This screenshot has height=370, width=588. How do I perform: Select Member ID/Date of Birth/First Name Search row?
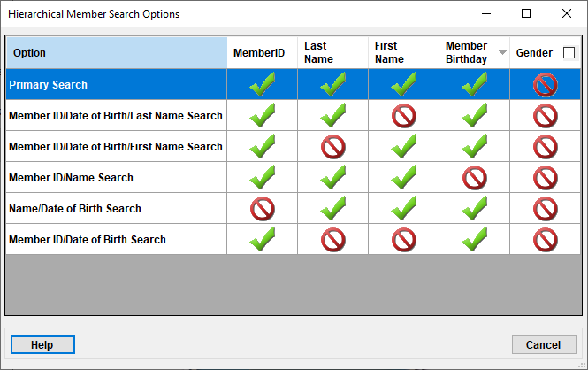pyautogui.click(x=293, y=146)
